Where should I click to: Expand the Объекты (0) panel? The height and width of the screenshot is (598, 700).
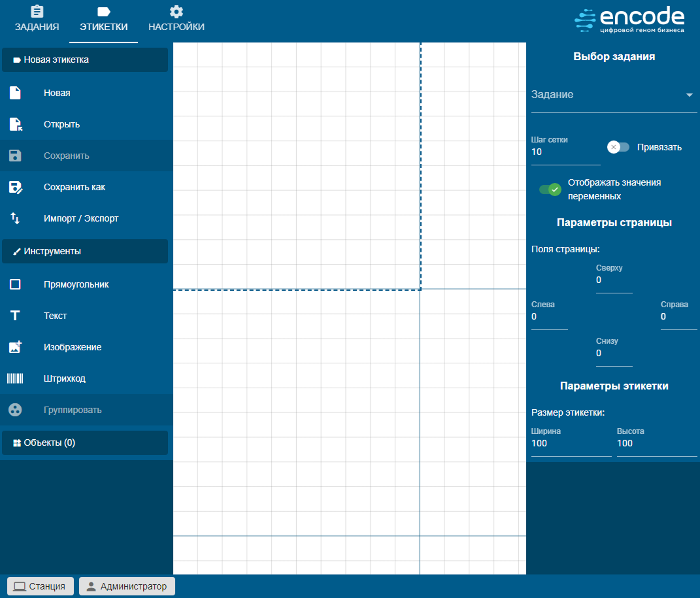point(85,442)
